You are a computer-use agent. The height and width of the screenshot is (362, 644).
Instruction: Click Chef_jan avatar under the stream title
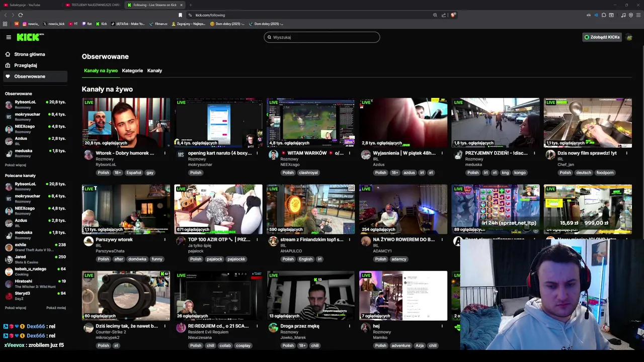(x=550, y=155)
